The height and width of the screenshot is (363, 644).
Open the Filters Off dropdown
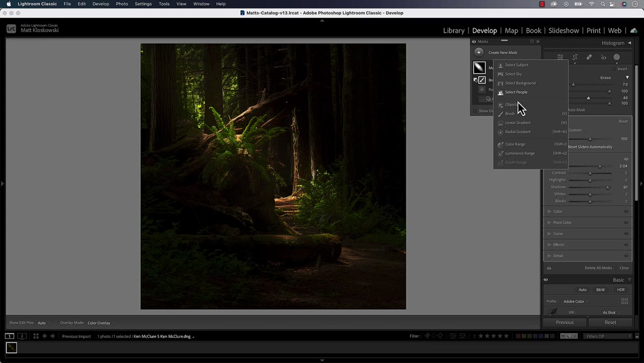click(x=608, y=336)
